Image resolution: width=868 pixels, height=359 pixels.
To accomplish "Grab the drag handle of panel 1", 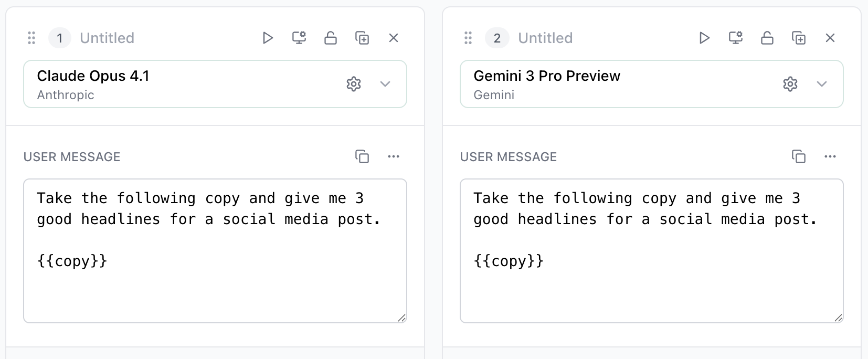I will click(31, 38).
